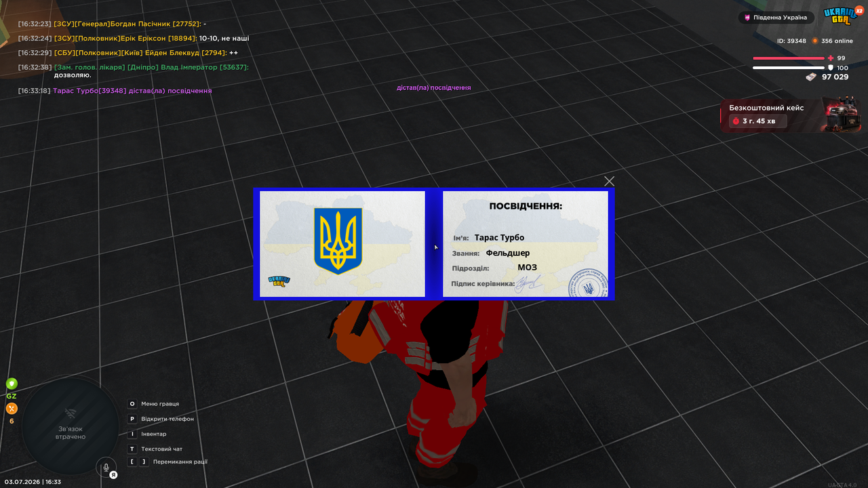Click the 97 029 money value
The image size is (868, 488).
(835, 77)
